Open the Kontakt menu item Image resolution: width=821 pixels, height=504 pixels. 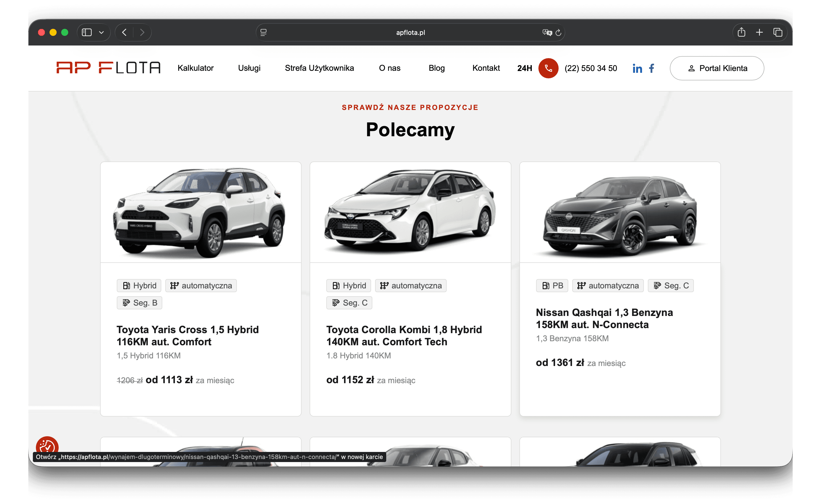(x=486, y=68)
